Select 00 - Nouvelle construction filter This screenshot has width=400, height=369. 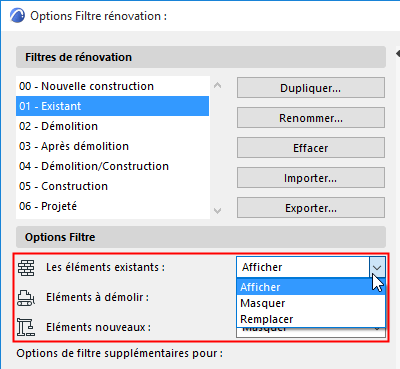coord(113,86)
